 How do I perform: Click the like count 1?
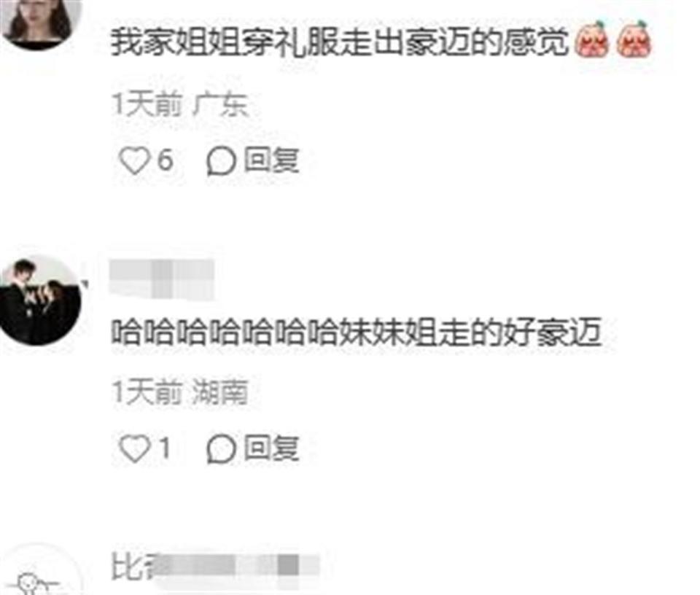click(x=166, y=448)
